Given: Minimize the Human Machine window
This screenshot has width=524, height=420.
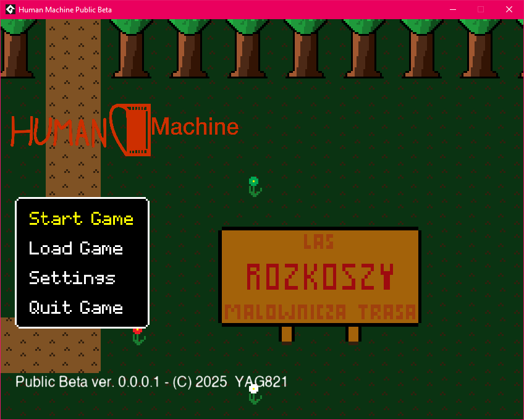Looking at the screenshot, I should click(453, 9).
